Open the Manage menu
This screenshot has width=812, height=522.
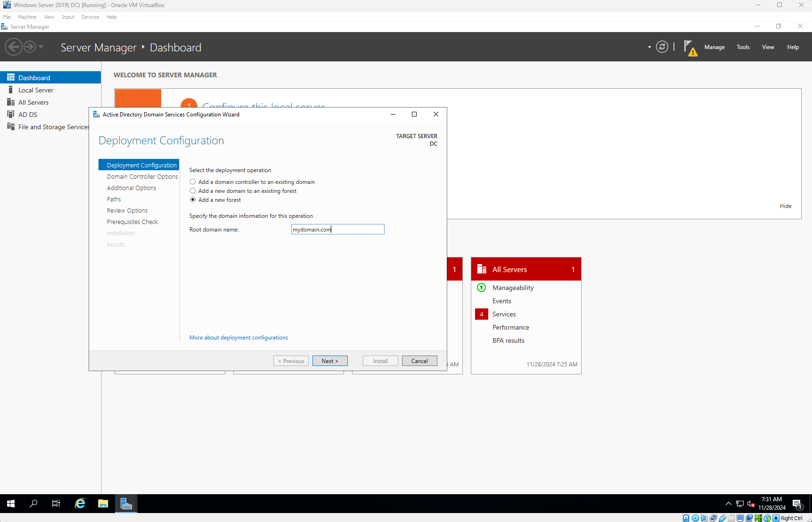pos(714,47)
